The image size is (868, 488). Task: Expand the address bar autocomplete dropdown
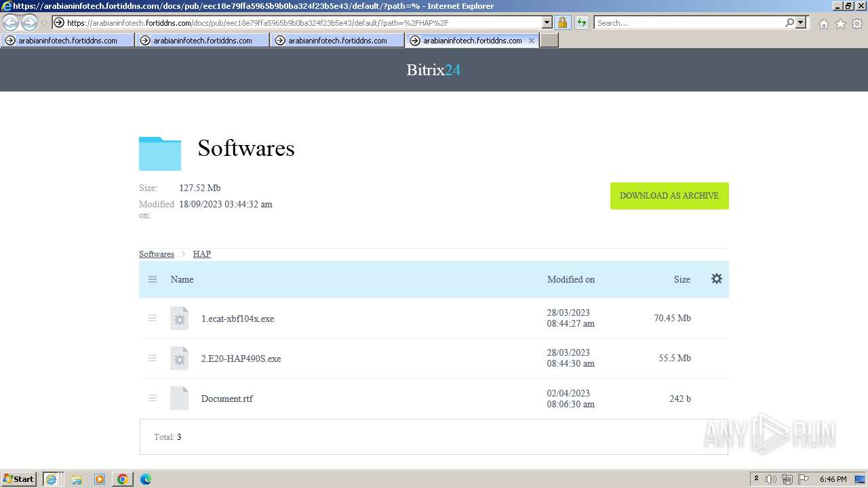(x=547, y=23)
